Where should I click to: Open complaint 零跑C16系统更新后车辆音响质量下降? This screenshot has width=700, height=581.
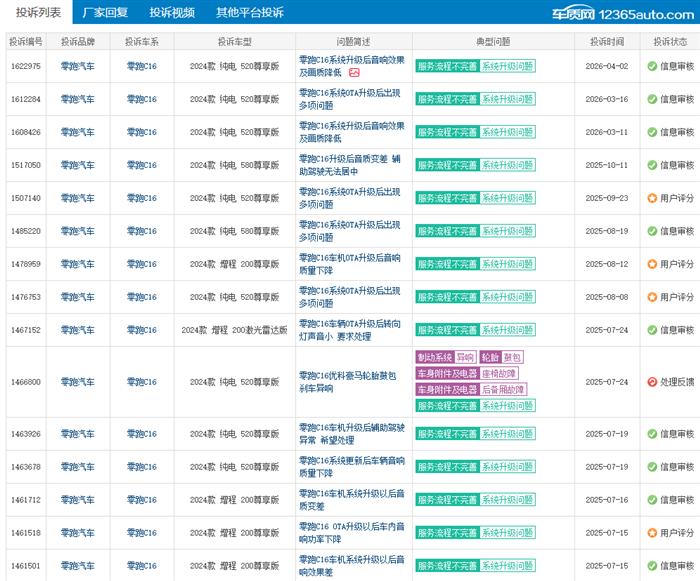351,467
